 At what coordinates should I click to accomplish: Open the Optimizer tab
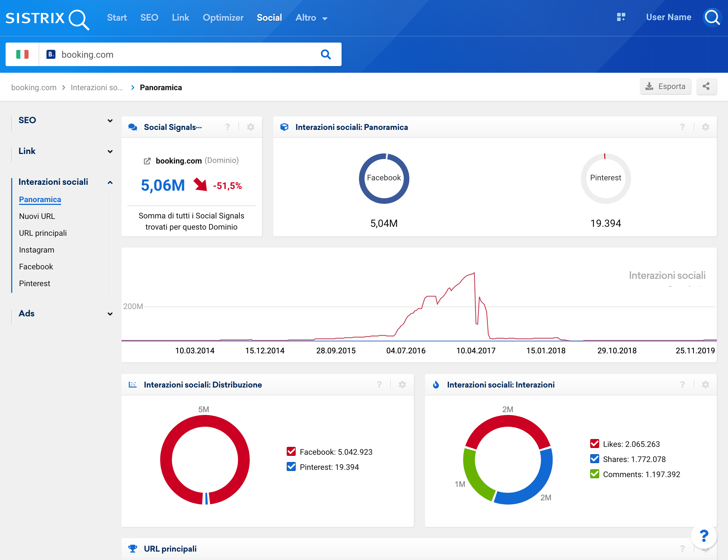coord(223,18)
